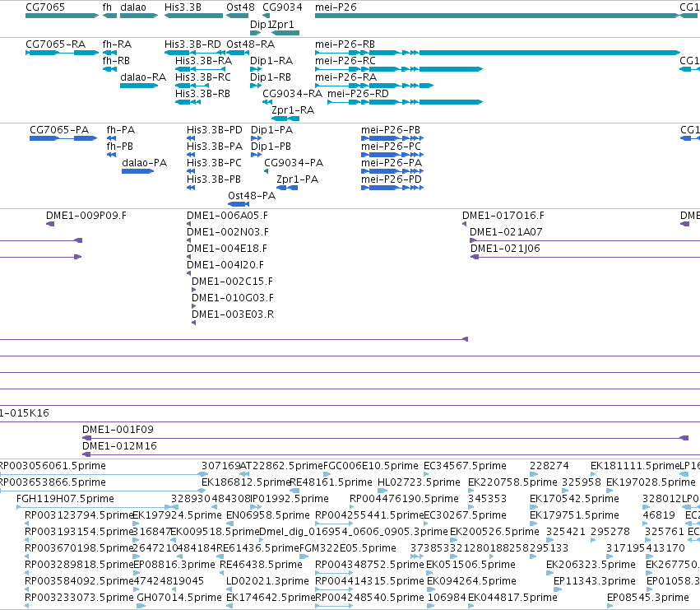The width and height of the screenshot is (700, 610).
Task: Select the Dip1-PA protein label
Action: click(x=272, y=130)
